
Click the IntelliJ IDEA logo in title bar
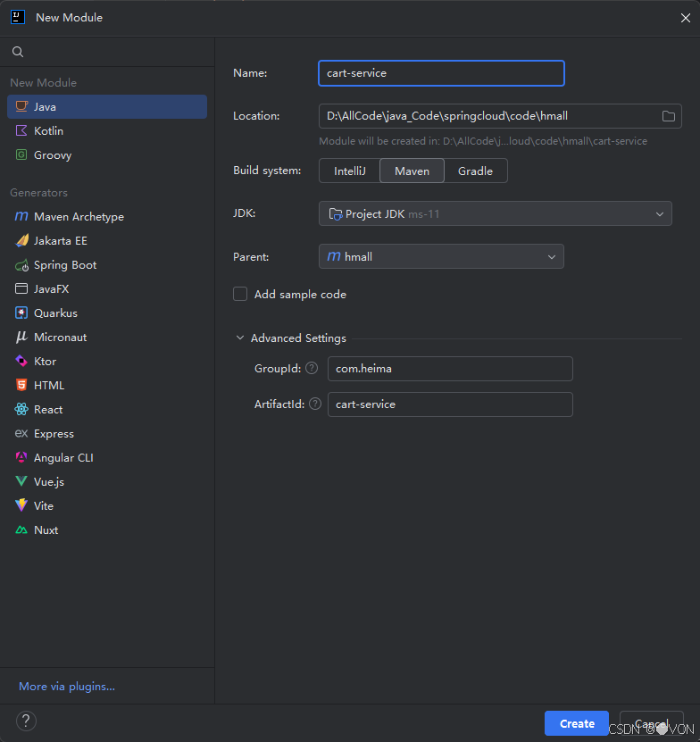click(18, 18)
